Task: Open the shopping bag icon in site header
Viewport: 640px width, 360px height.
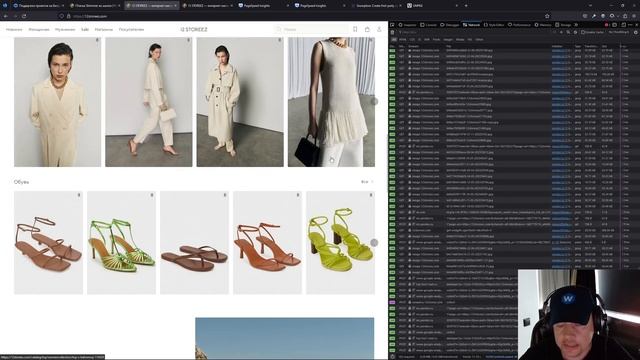Action: (367, 29)
